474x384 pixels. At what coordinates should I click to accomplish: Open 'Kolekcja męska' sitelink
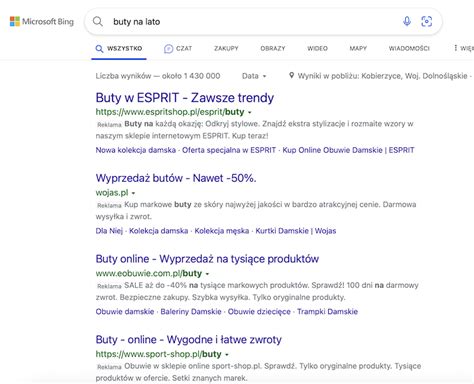(222, 231)
